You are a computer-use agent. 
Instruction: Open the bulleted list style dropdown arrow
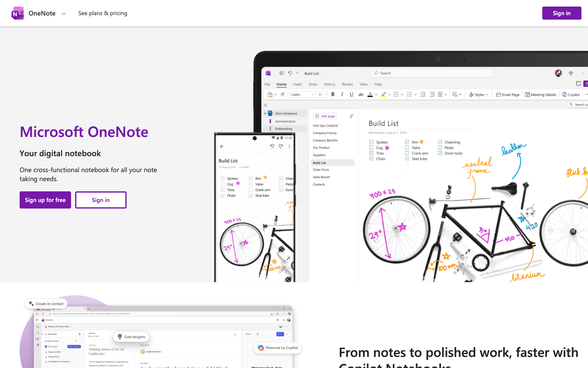[x=402, y=94]
